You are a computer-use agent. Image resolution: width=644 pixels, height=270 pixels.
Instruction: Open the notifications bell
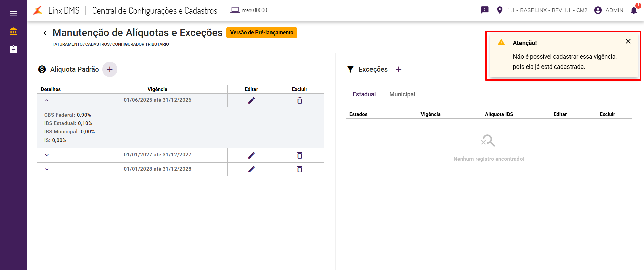pos(634,10)
